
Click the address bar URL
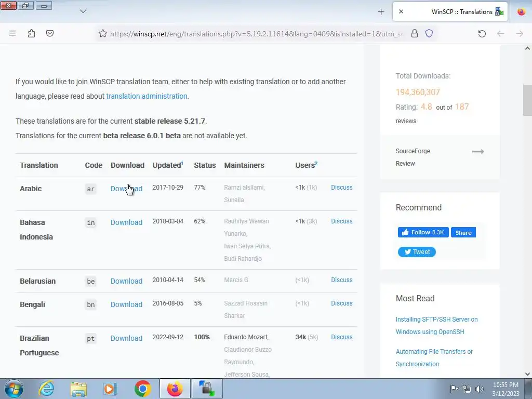coord(257,34)
